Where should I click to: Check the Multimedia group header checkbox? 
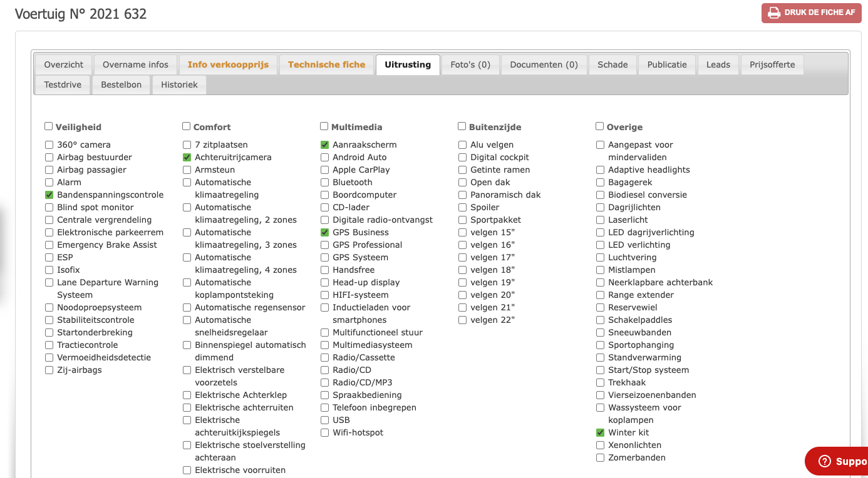coord(324,126)
